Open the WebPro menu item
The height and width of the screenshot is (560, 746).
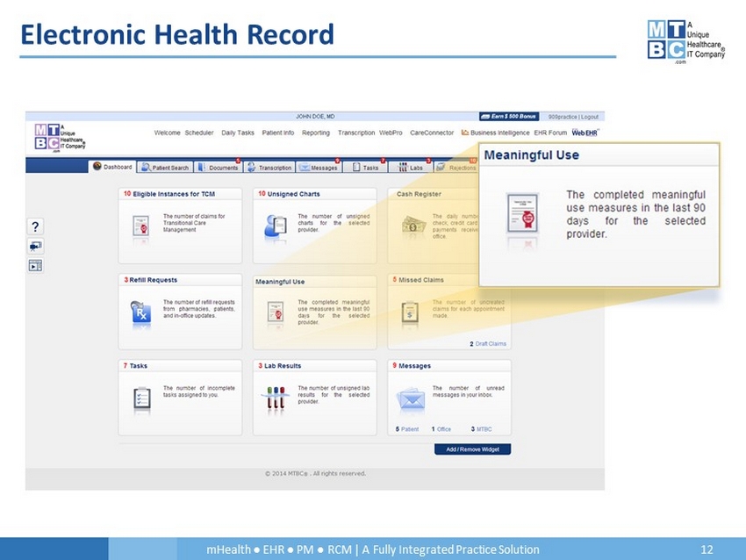coord(391,133)
